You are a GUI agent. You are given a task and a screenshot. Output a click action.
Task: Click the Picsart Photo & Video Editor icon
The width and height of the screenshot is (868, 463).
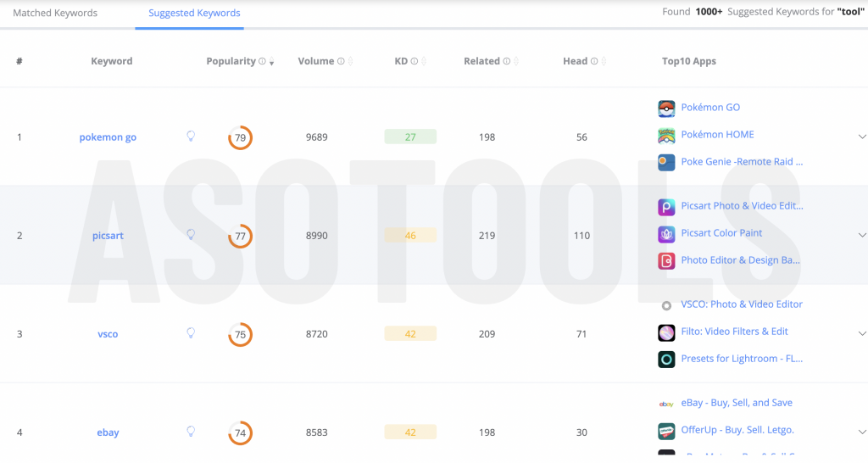point(666,207)
